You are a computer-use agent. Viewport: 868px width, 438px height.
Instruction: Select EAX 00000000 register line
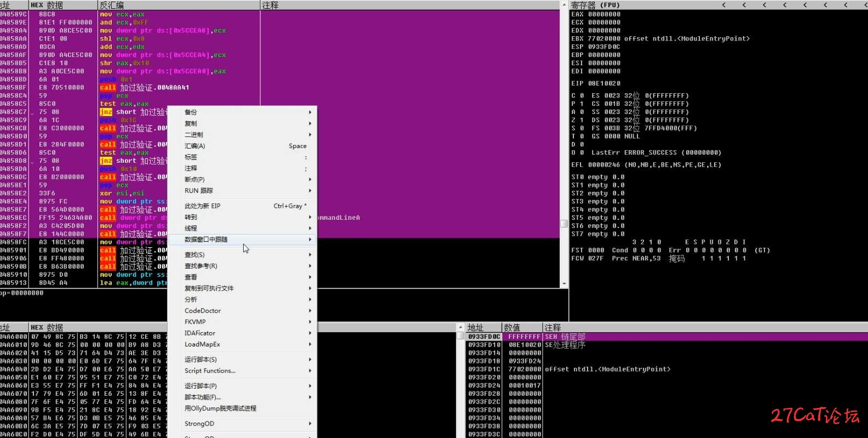point(596,14)
